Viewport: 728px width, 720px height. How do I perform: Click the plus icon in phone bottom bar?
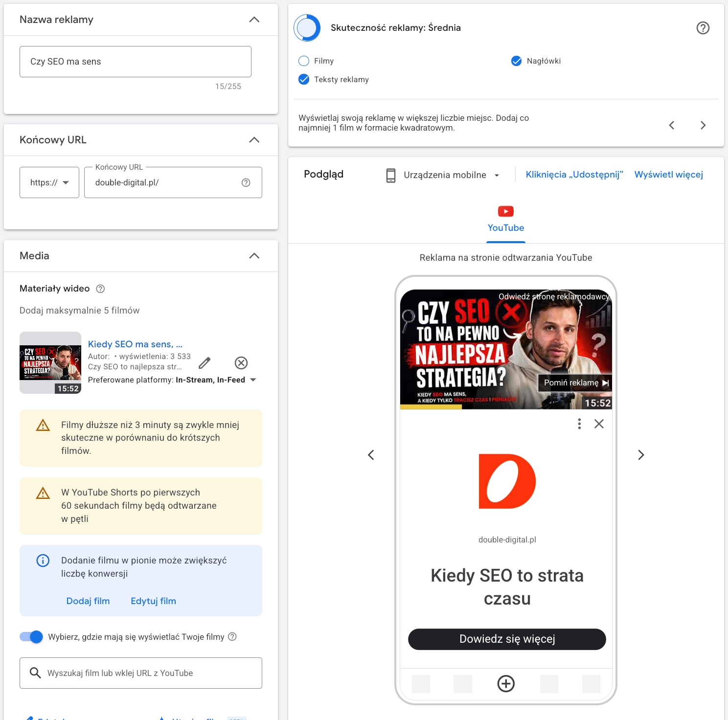(506, 683)
